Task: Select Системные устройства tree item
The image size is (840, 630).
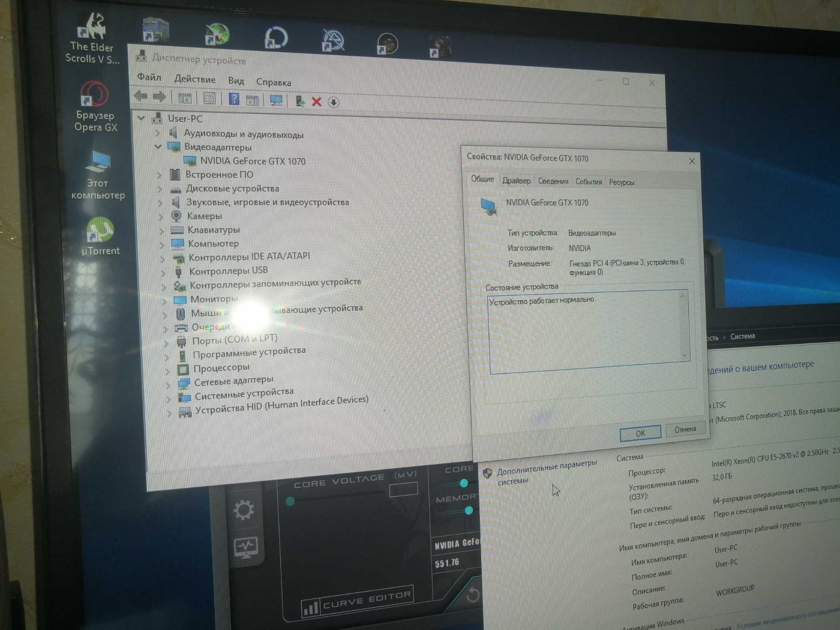Action: (244, 394)
